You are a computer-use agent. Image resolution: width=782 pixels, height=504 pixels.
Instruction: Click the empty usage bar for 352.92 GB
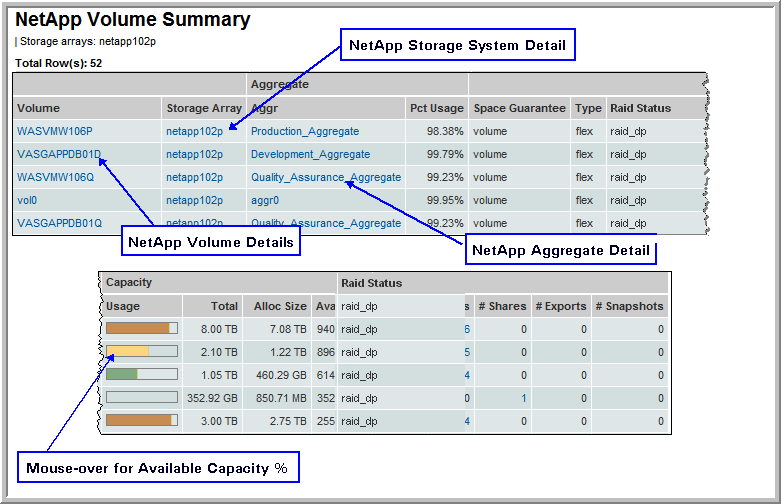click(x=141, y=398)
